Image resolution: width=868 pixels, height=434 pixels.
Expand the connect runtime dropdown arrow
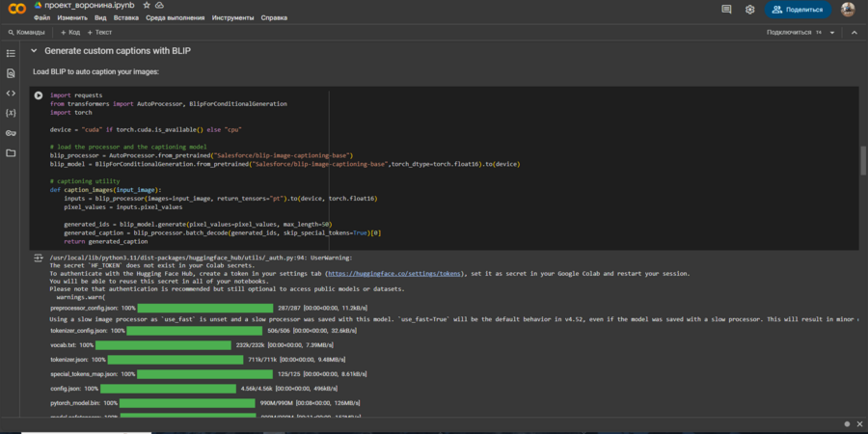pyautogui.click(x=830, y=32)
